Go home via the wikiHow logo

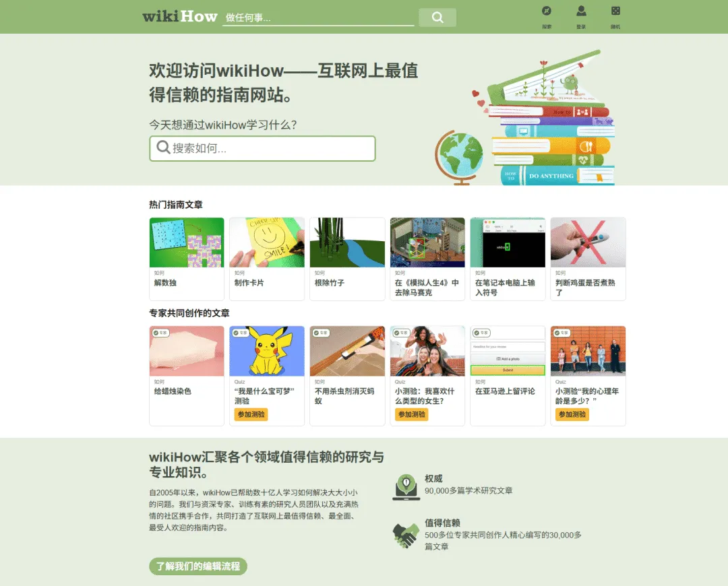point(180,16)
